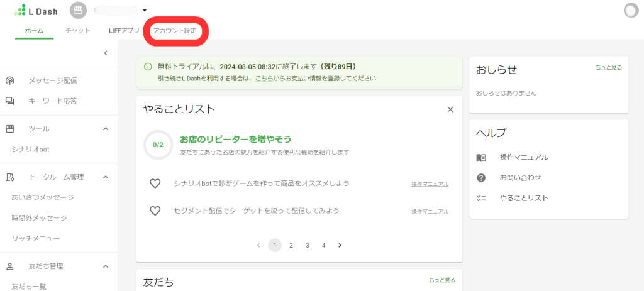Select page 4 in task pagination
This screenshot has height=291, width=644.
(324, 246)
